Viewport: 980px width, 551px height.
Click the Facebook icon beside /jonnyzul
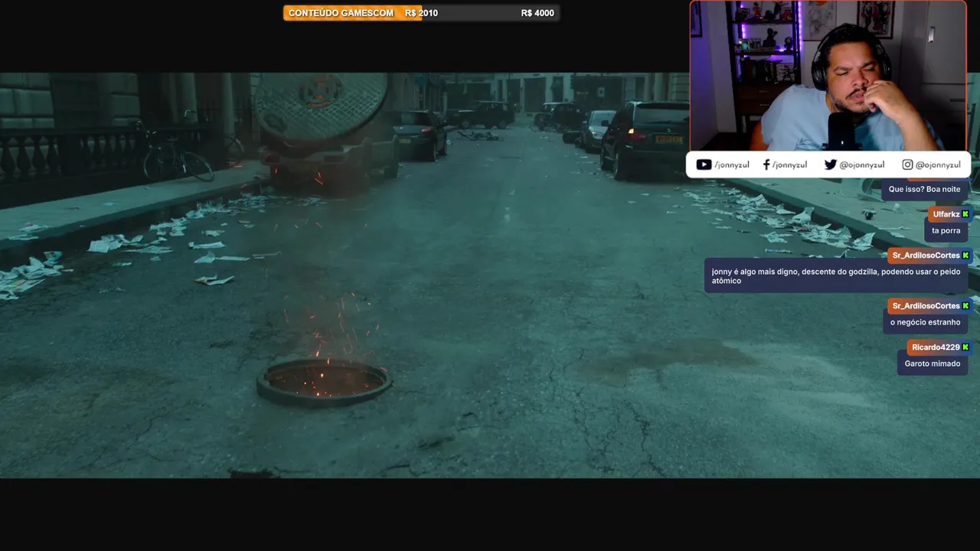[x=766, y=165]
